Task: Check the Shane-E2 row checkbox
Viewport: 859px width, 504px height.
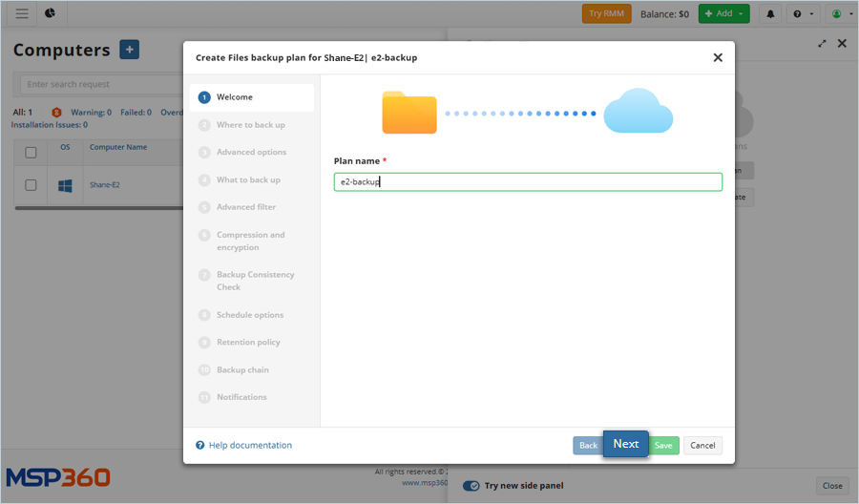Action: (31, 185)
